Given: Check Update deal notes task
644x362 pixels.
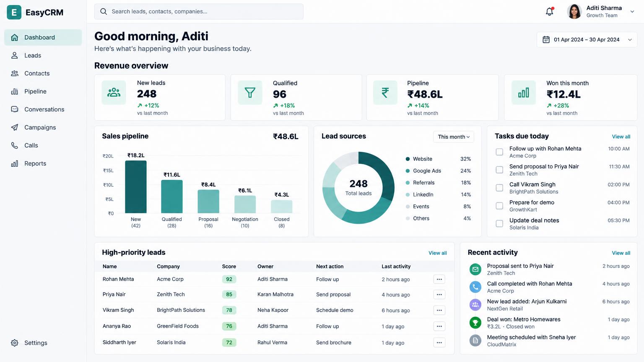Looking at the screenshot, I should (499, 224).
